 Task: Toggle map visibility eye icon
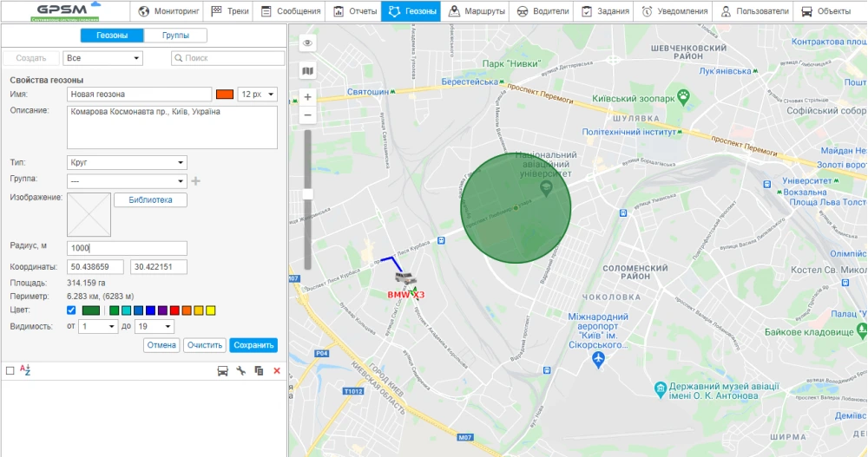point(307,42)
